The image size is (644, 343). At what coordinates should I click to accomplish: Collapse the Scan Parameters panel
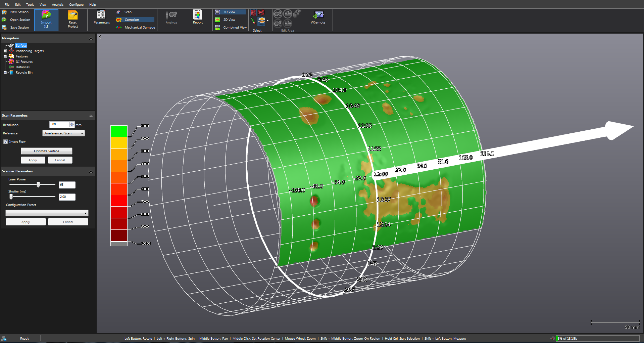[x=91, y=116]
